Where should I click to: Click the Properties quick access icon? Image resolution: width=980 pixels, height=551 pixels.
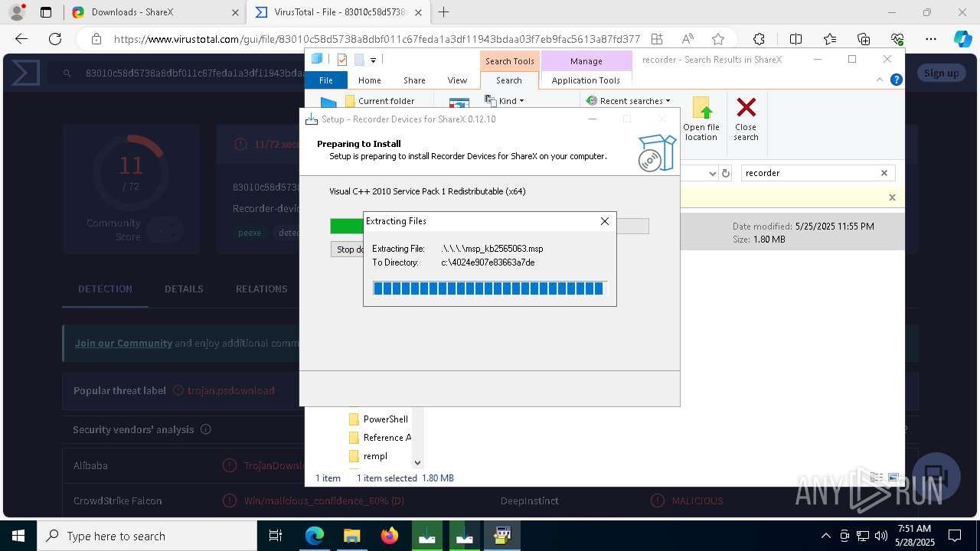pyautogui.click(x=342, y=60)
